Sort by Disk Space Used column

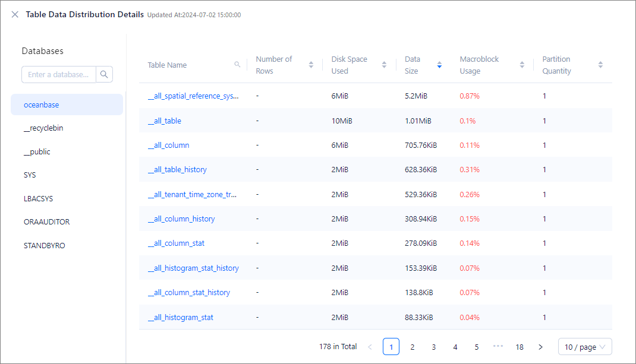coord(384,65)
